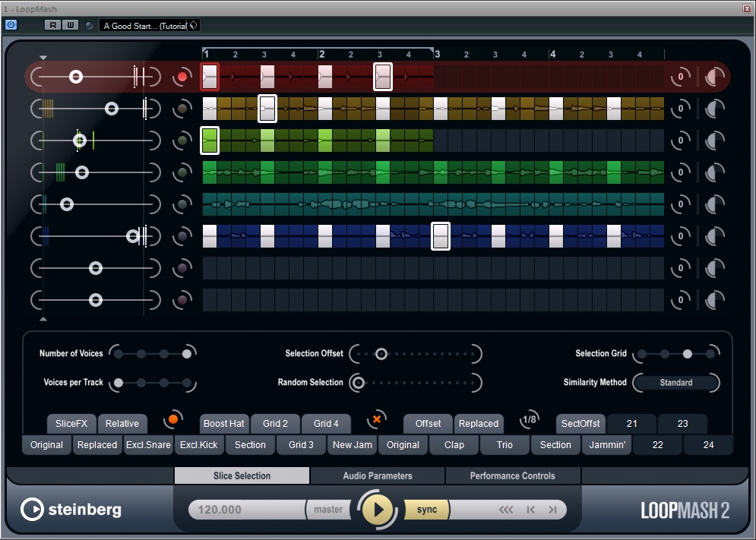Click the volume knob on the dark green track
756x540 pixels.
pyautogui.click(x=714, y=172)
